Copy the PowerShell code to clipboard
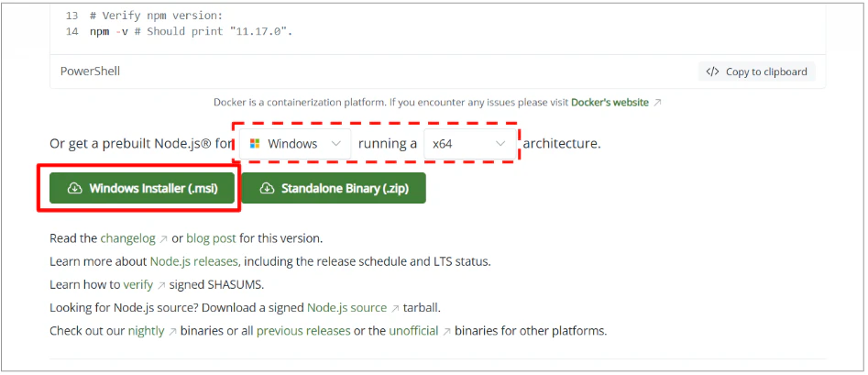The width and height of the screenshot is (868, 375). tap(757, 72)
